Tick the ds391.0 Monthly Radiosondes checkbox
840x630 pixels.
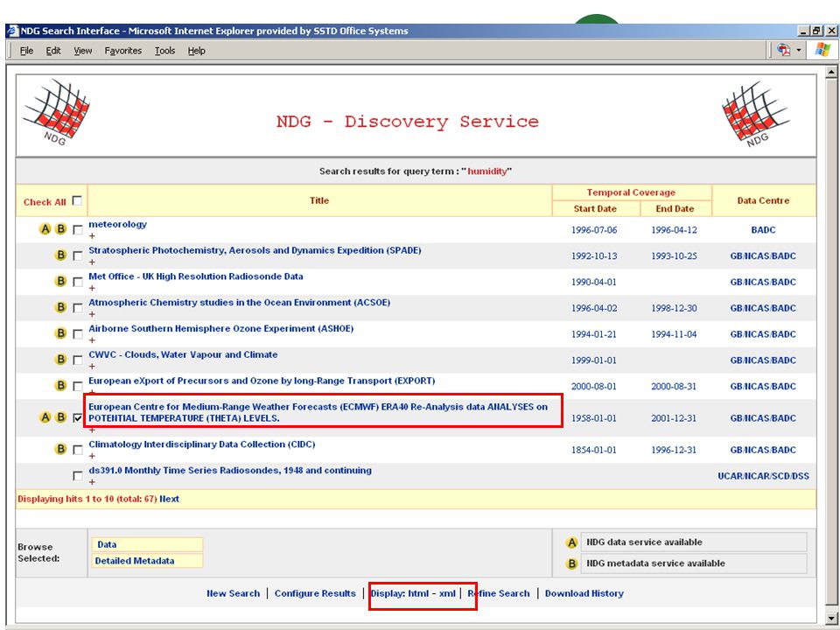coord(78,476)
